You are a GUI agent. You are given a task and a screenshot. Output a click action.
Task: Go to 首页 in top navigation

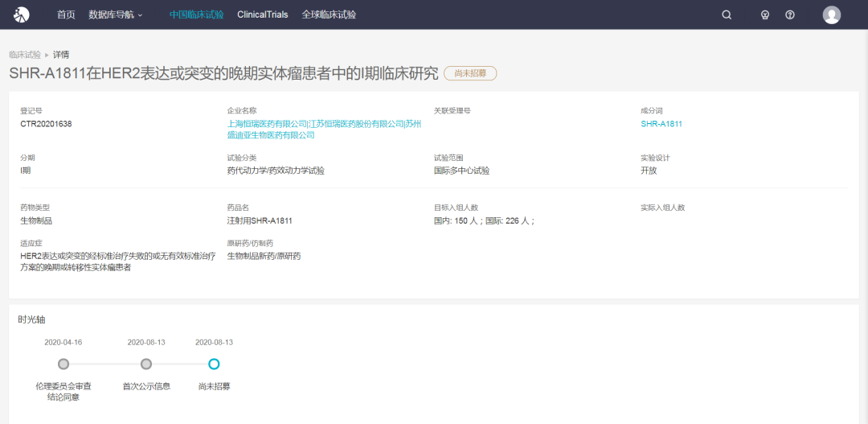[x=66, y=15]
